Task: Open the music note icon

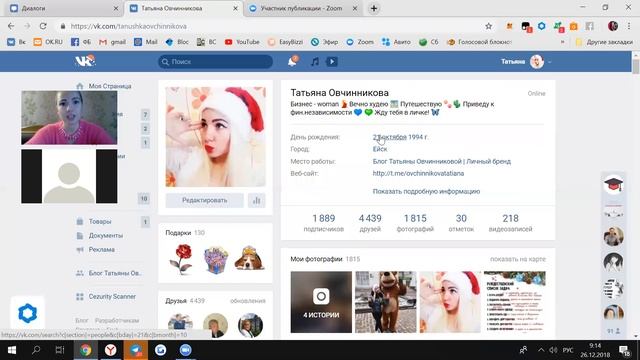Action: coord(314,62)
